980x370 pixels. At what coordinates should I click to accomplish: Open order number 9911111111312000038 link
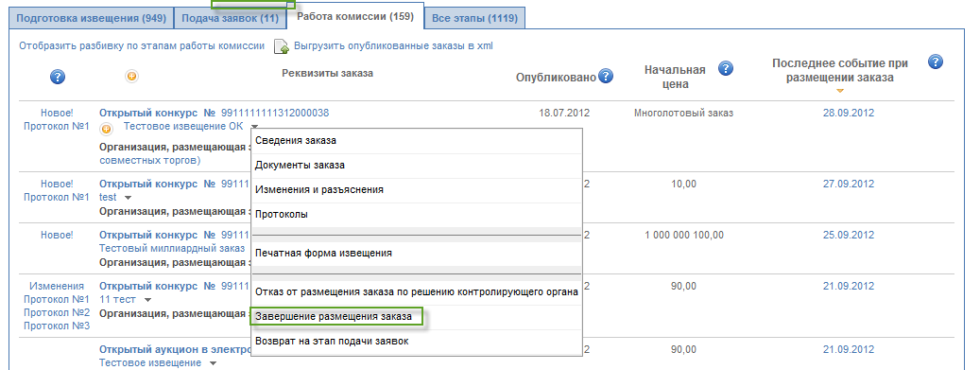pos(275,114)
